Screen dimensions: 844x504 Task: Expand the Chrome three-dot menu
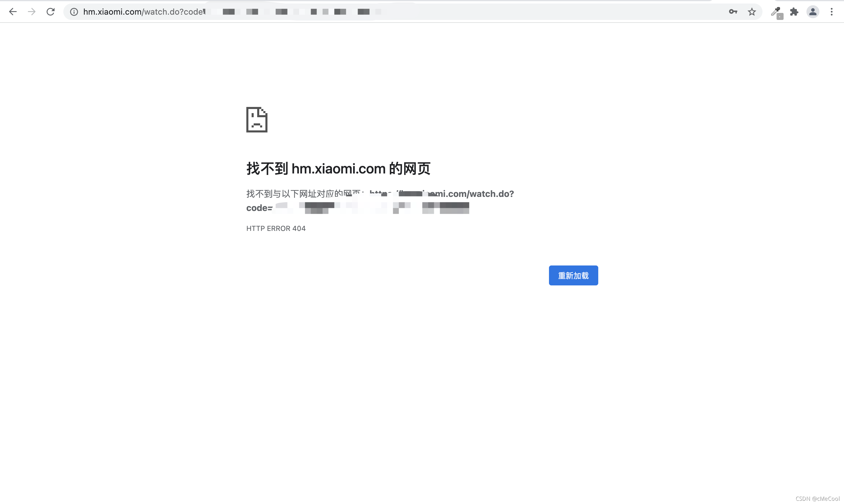pyautogui.click(x=831, y=12)
